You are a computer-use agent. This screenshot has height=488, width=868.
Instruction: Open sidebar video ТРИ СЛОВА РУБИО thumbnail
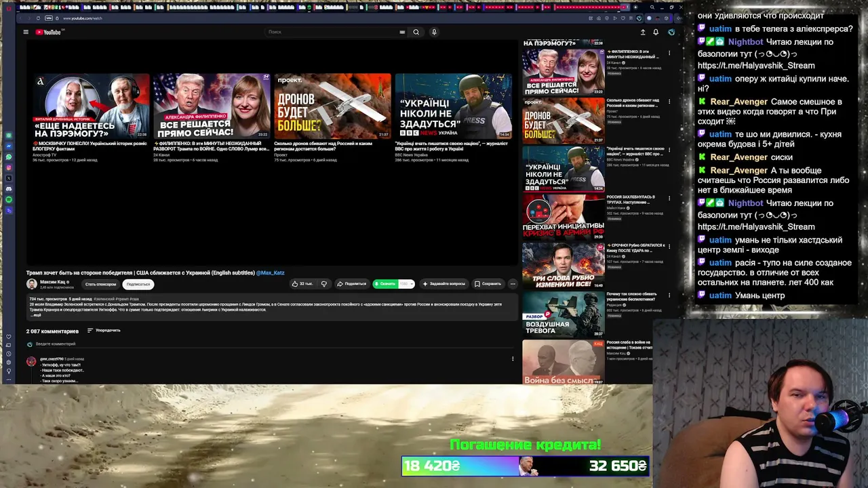click(x=563, y=266)
